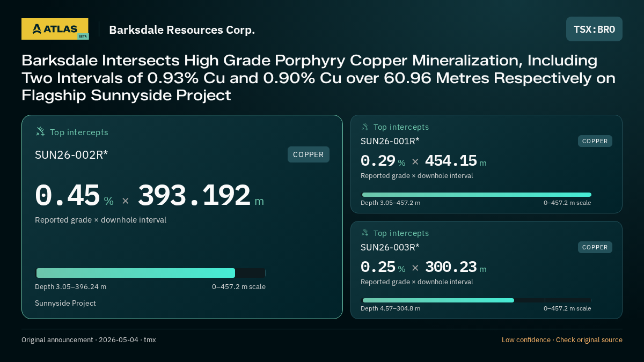The width and height of the screenshot is (644, 362).
Task: Click the 454.15 m interval value
Action: 456,161
